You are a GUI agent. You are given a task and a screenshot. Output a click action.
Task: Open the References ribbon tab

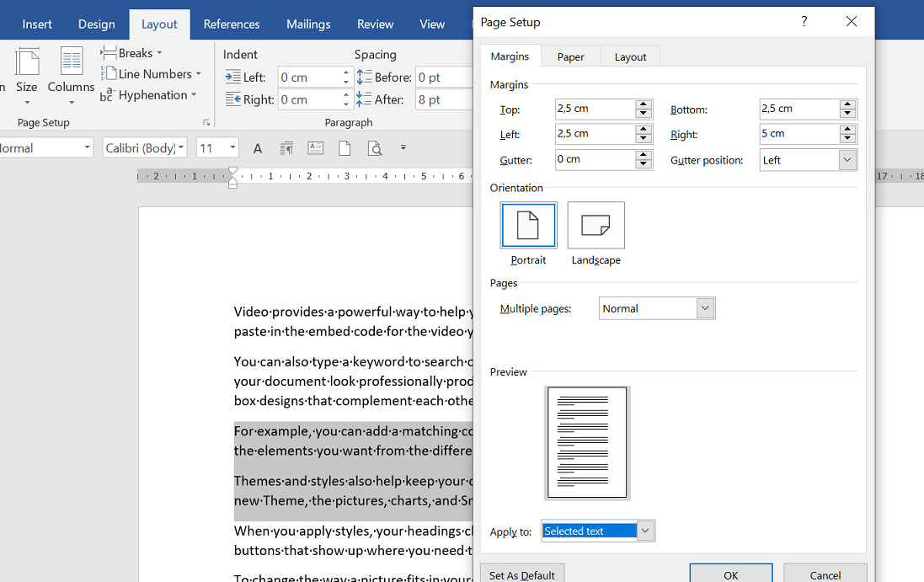(232, 24)
